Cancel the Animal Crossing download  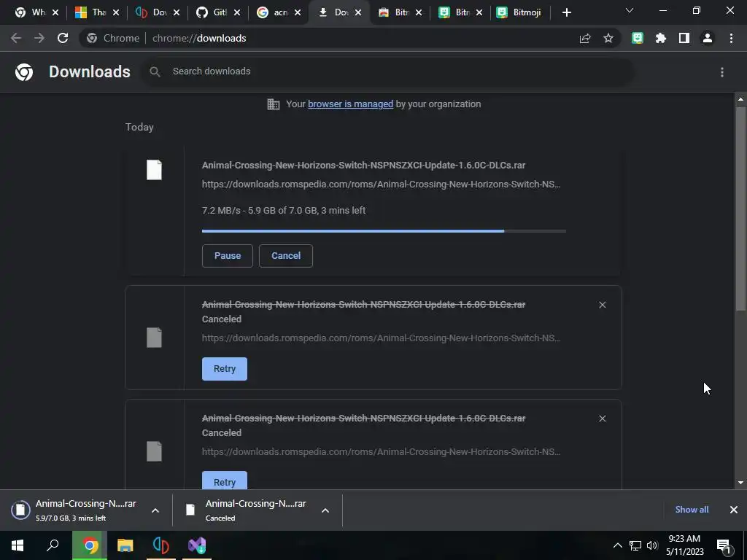click(x=286, y=256)
